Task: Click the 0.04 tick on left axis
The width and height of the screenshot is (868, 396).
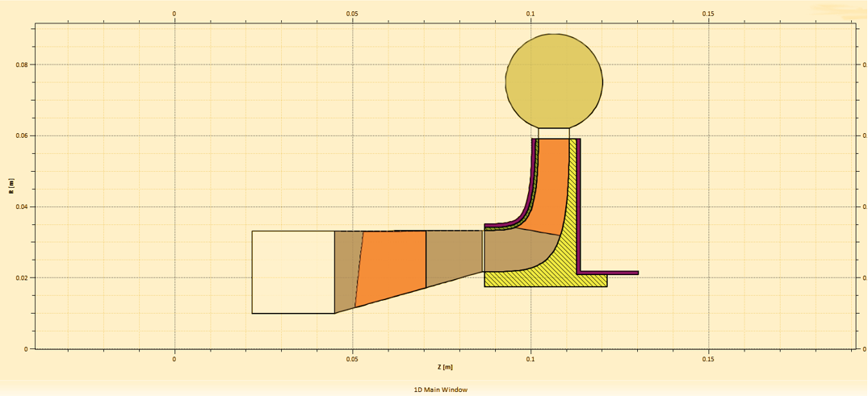Action: tap(21, 206)
